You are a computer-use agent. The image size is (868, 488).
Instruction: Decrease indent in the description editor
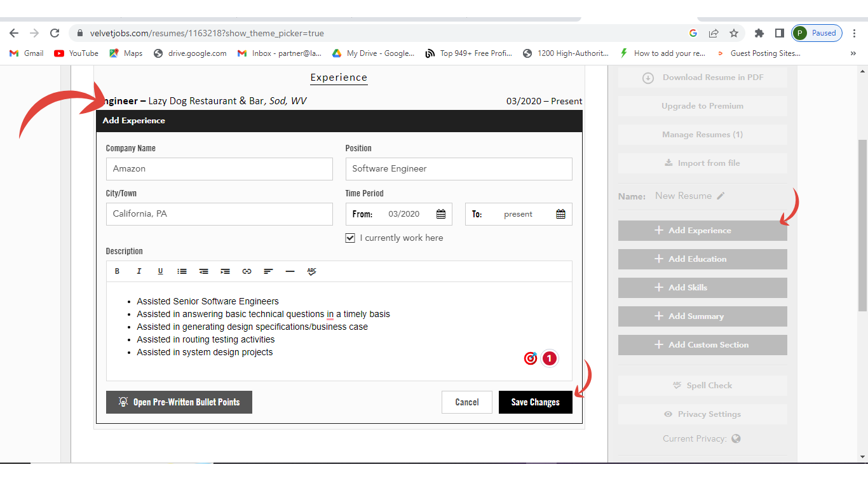[x=203, y=271]
